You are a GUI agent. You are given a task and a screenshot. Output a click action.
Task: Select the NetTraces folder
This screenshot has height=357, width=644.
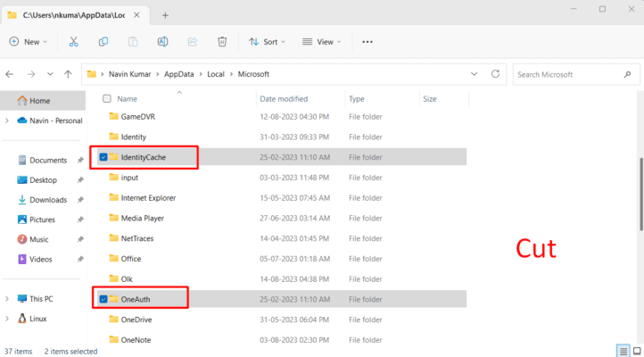[137, 238]
